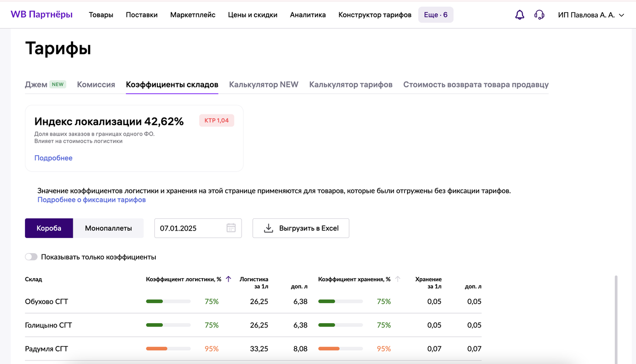Viewport: 636px width, 364px height.
Task: Open notifications via the bell icon
Action: [x=519, y=14]
